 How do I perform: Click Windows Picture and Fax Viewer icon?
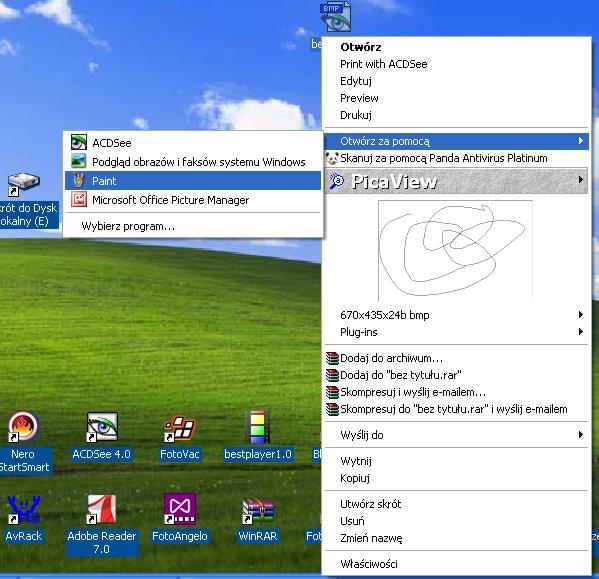click(x=79, y=161)
